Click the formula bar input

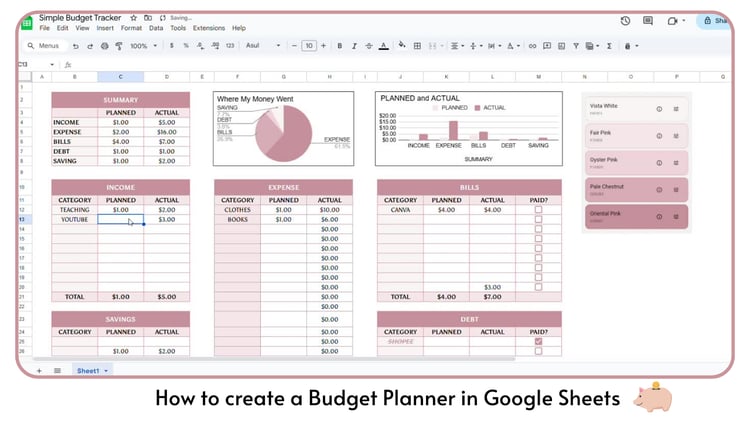pos(402,65)
